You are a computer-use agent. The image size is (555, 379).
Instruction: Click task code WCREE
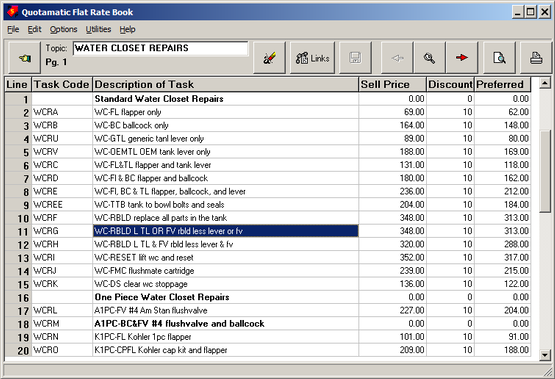62,205
